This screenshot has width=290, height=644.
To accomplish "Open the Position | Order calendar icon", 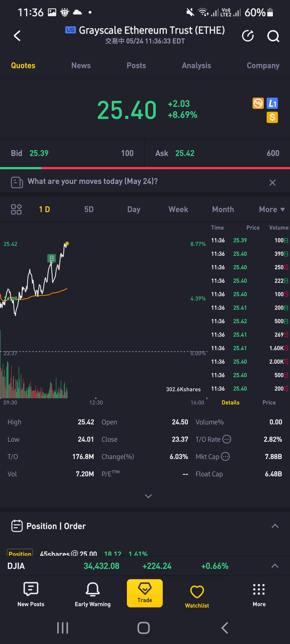I will (17, 526).
